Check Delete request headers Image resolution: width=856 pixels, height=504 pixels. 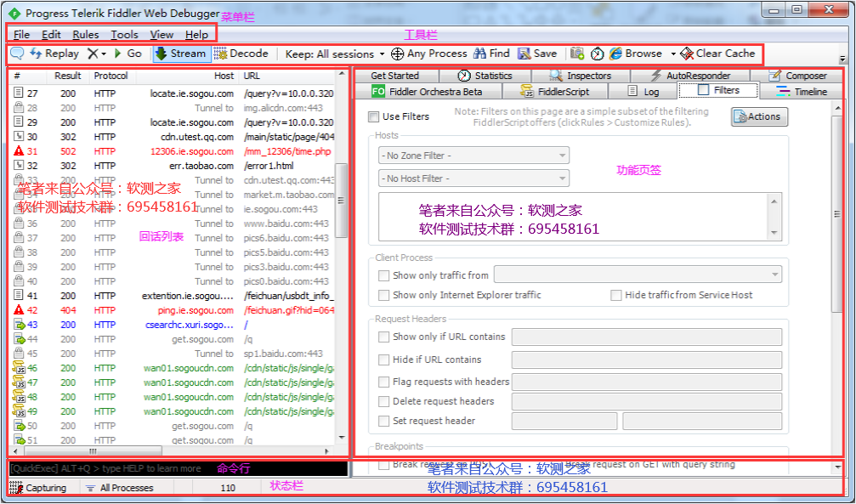(x=383, y=401)
